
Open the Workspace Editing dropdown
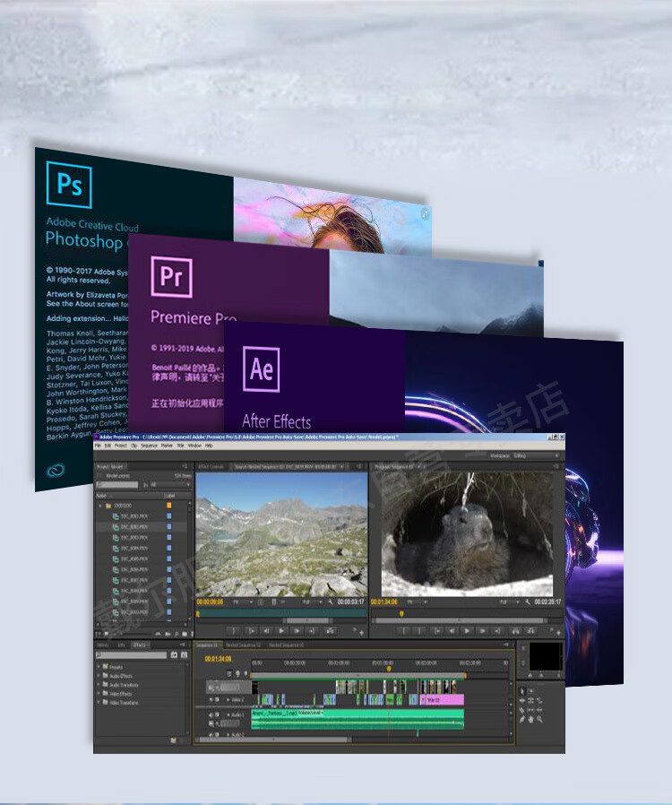[x=536, y=455]
